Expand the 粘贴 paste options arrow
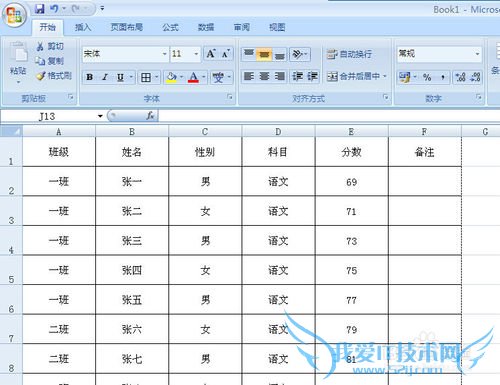This screenshot has height=385, width=500. 18,82
